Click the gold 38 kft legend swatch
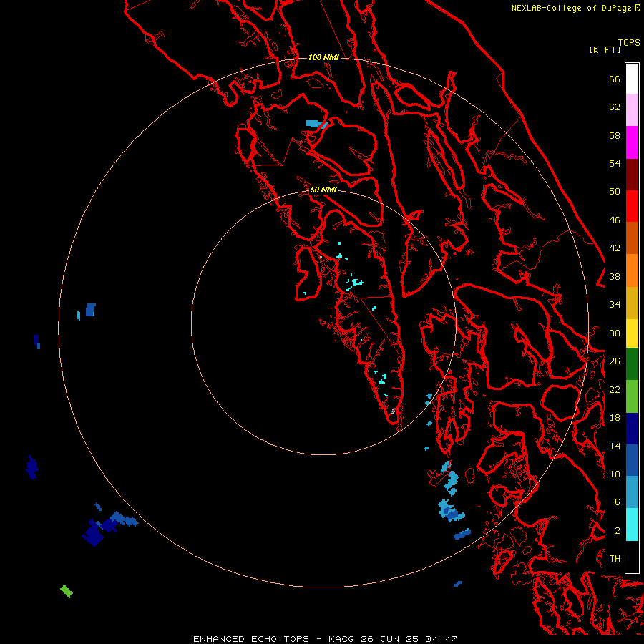The image size is (644, 644). [632, 303]
